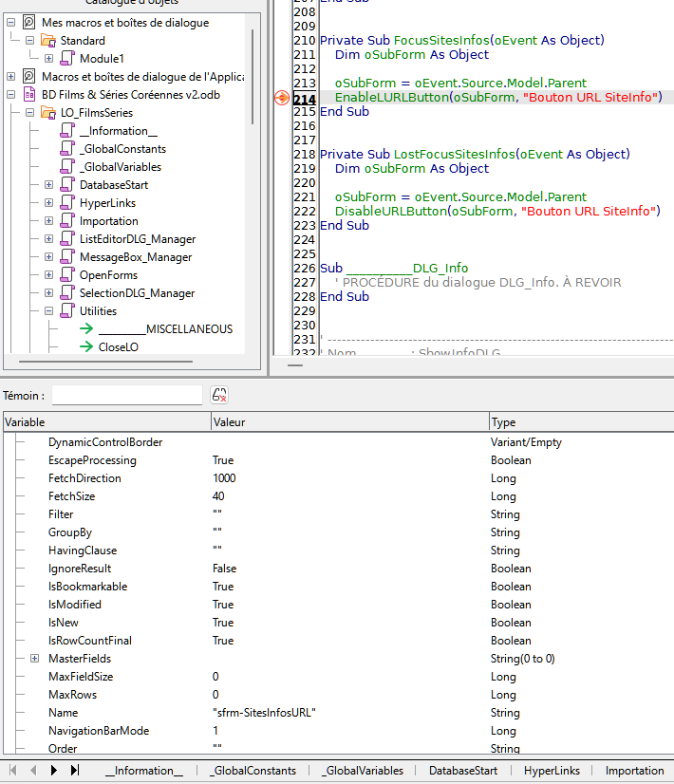Screen dimensions: 674x784
Task: Collapse the LO_FilmsSeries library
Action: click(x=30, y=113)
